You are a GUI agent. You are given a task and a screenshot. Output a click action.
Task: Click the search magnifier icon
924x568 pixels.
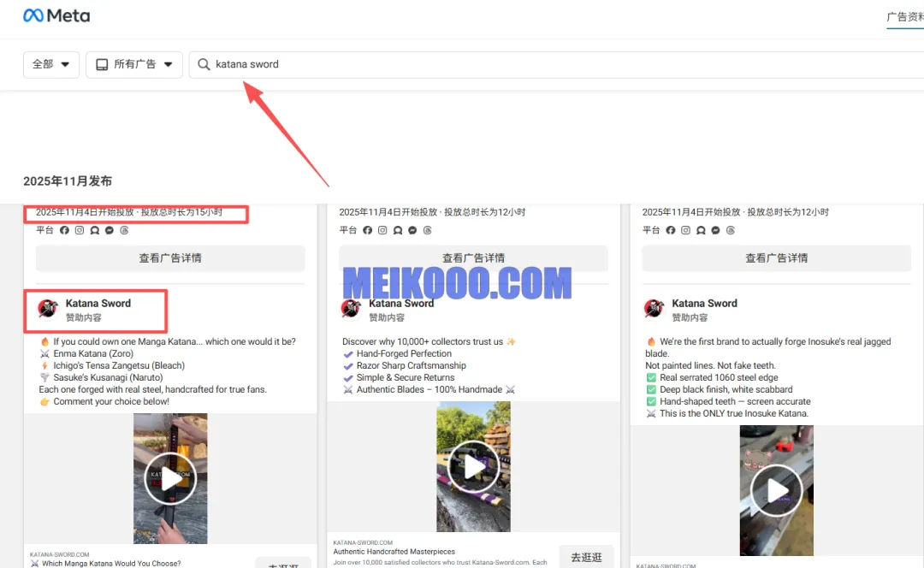[204, 64]
